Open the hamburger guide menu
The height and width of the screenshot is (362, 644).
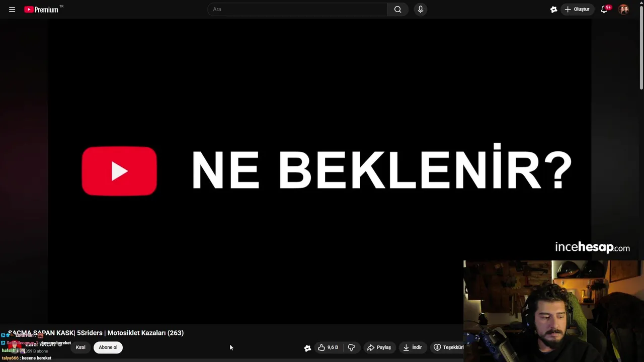click(x=12, y=9)
